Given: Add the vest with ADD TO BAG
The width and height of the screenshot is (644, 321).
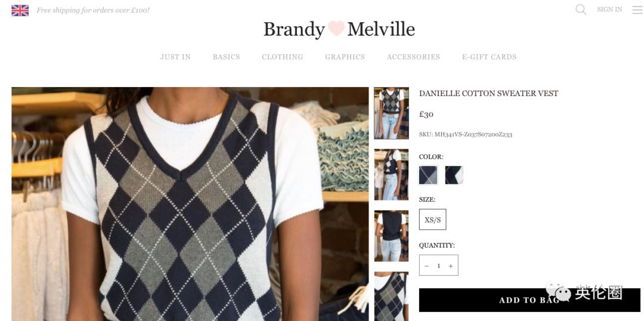Looking at the screenshot, I should tap(530, 300).
